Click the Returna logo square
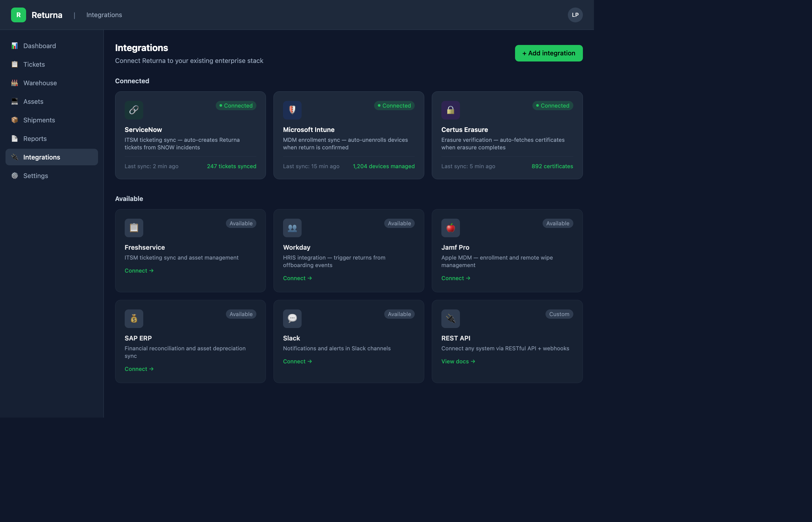The width and height of the screenshot is (812, 522). tap(19, 15)
